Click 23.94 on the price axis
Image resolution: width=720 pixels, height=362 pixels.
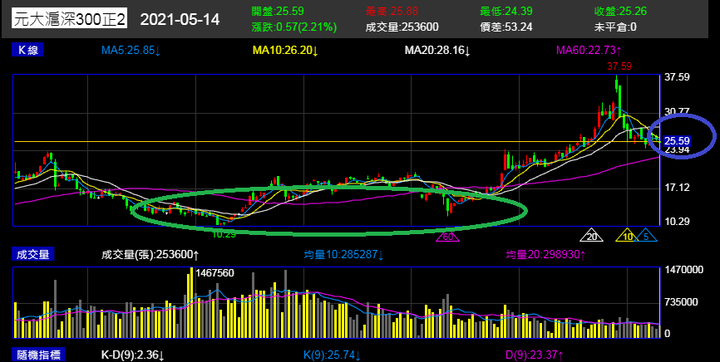tap(677, 150)
